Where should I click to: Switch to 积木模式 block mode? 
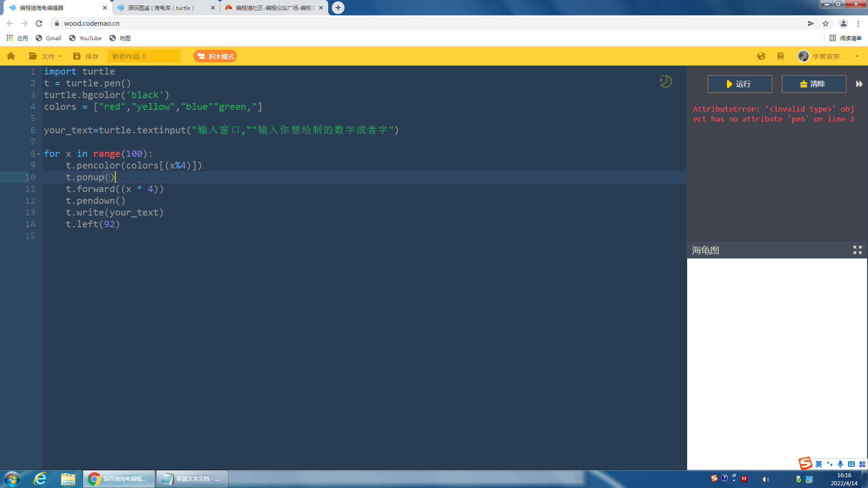click(215, 56)
